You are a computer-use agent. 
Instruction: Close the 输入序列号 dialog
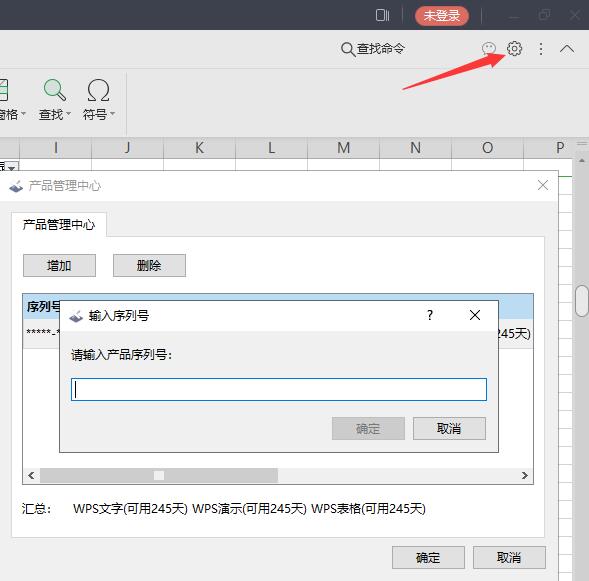475,315
